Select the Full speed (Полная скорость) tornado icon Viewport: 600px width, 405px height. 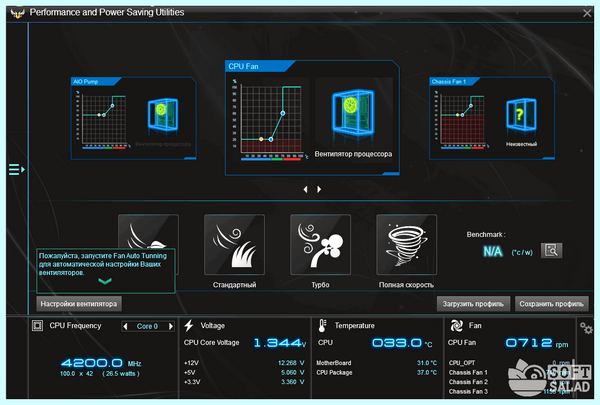[x=406, y=245]
